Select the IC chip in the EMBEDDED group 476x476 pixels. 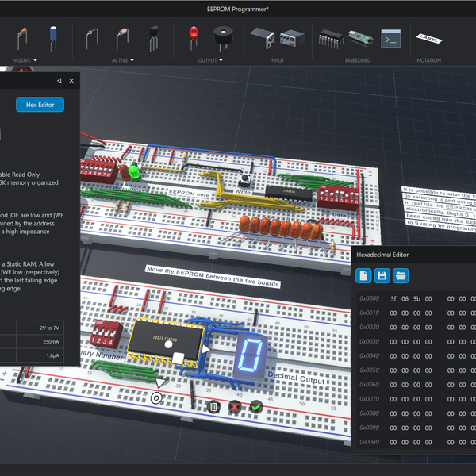[331, 39]
